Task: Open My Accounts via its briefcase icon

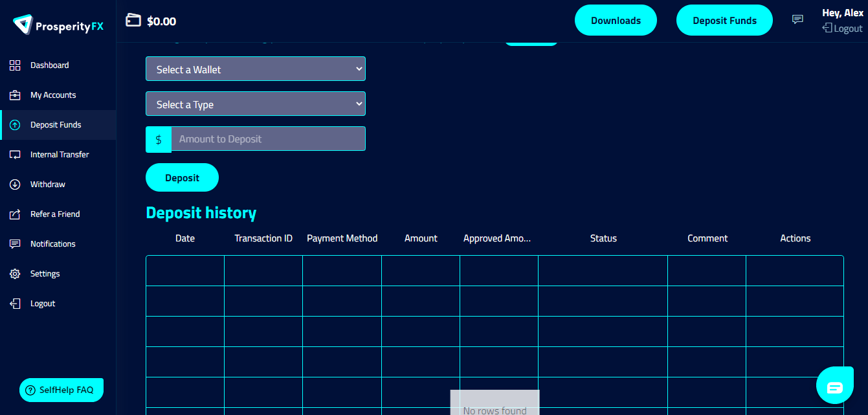Action: click(14, 95)
